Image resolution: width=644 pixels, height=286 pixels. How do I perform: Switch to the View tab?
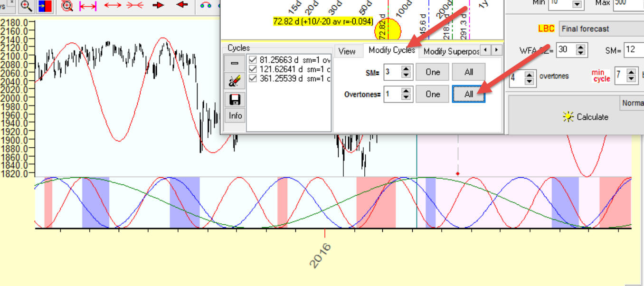[347, 51]
